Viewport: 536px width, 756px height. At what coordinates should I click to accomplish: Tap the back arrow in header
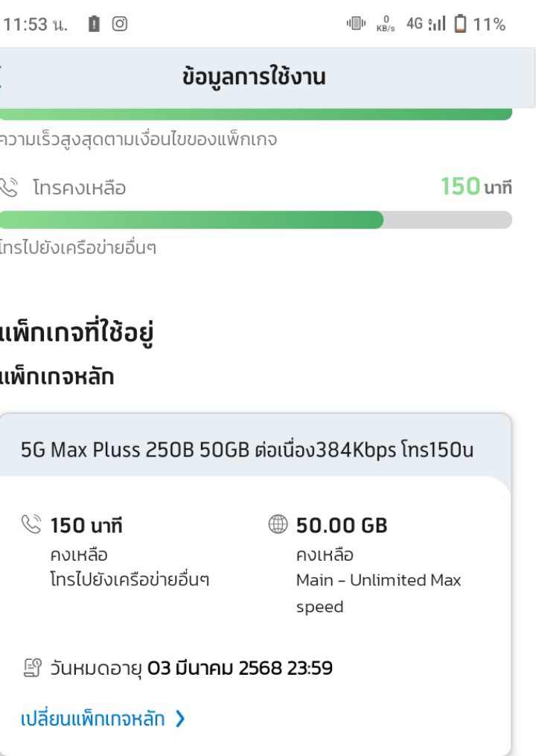tap(1, 77)
